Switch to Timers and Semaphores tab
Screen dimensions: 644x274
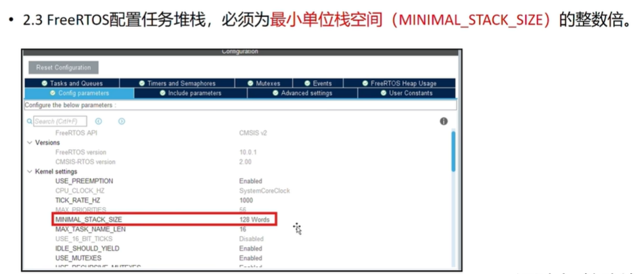(x=177, y=83)
